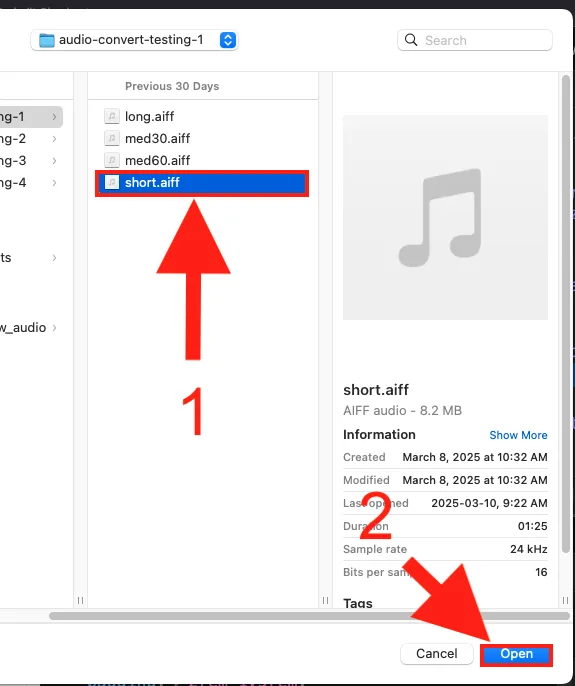Expand the folder ending in ng-2 chevron
The image size is (575, 686).
(x=54, y=139)
